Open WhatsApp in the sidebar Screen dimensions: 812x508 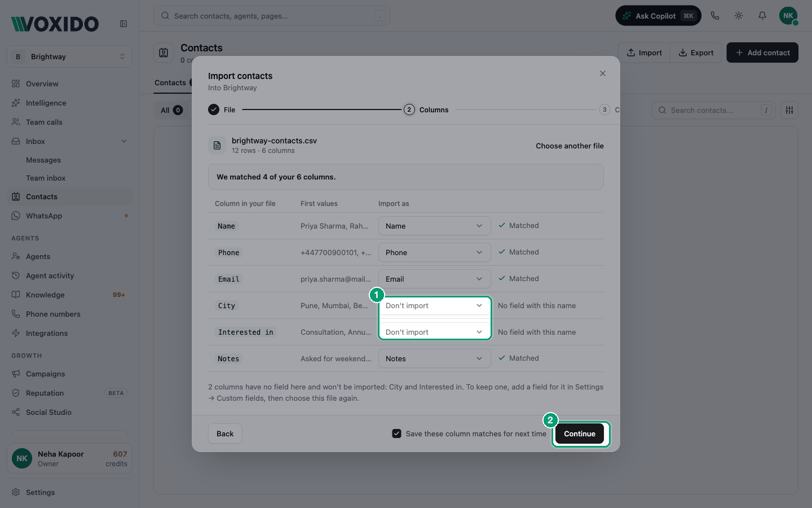coord(70,216)
